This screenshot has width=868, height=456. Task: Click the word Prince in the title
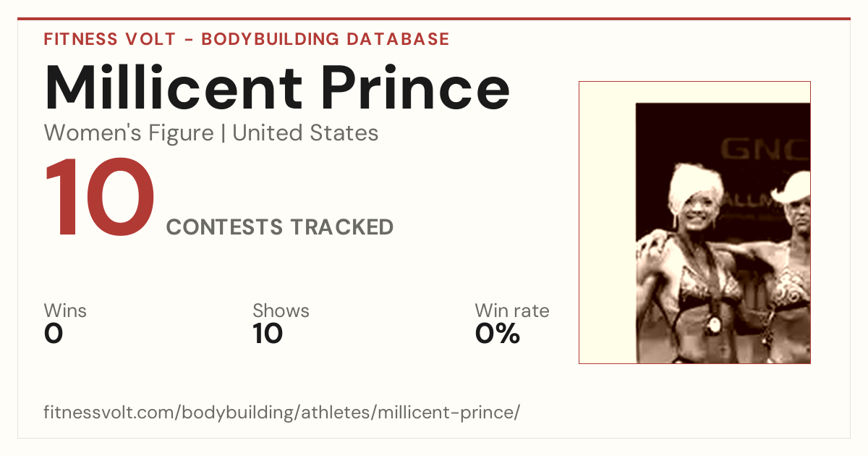pyautogui.click(x=416, y=88)
